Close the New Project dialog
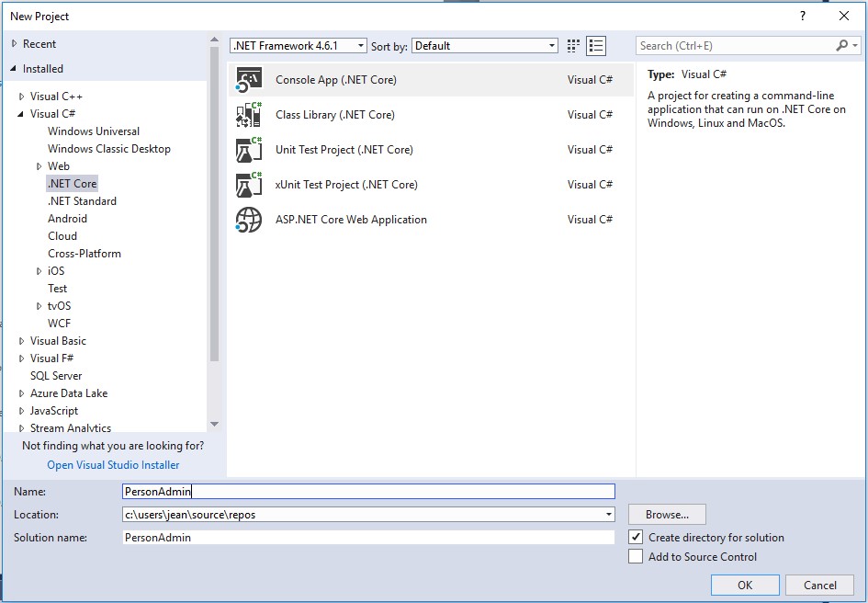The height and width of the screenshot is (603, 868). (843, 16)
